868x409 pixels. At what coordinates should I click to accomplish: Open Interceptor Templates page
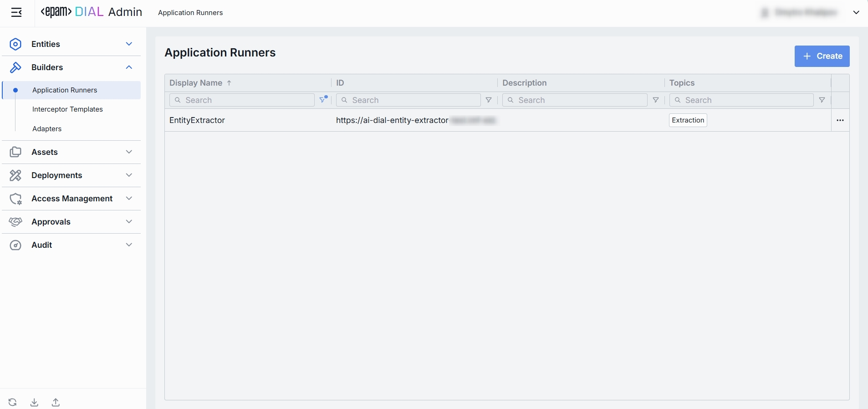coord(67,109)
